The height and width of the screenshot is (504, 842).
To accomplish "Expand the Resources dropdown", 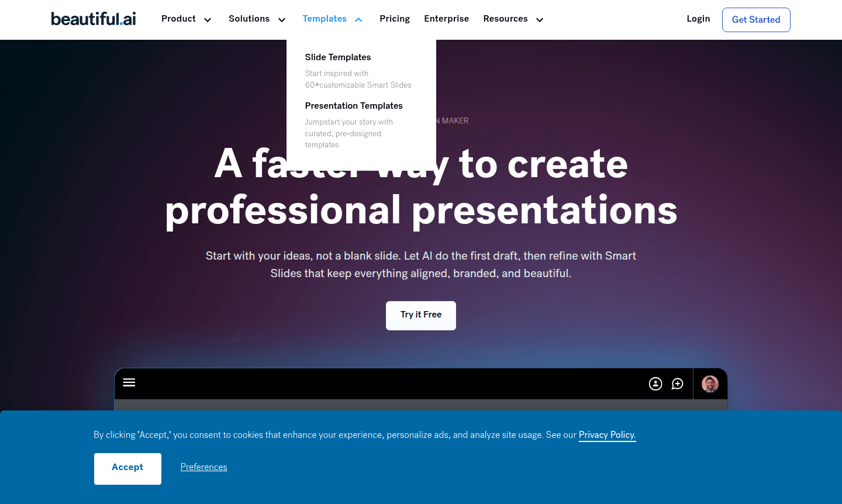I will (513, 19).
